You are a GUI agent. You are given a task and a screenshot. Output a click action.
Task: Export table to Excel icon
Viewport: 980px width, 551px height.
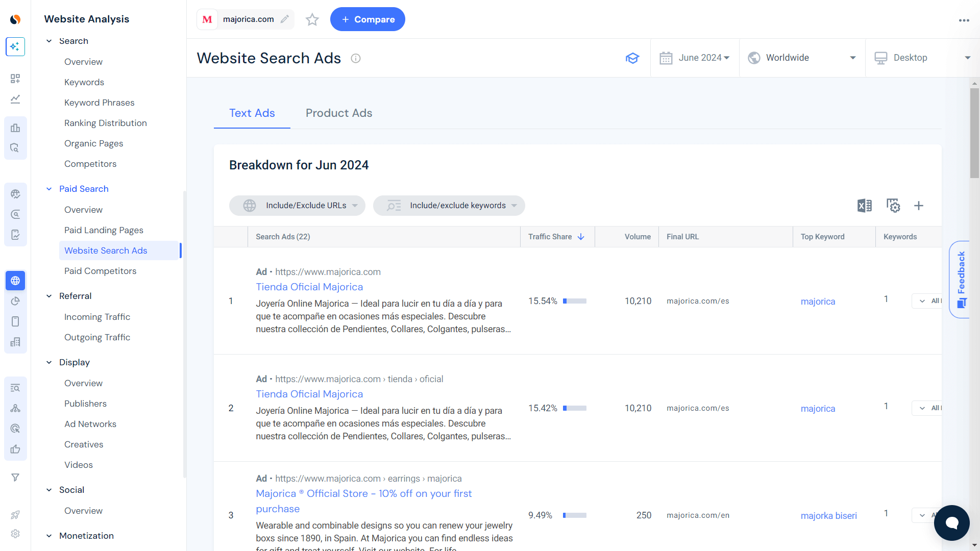(865, 206)
